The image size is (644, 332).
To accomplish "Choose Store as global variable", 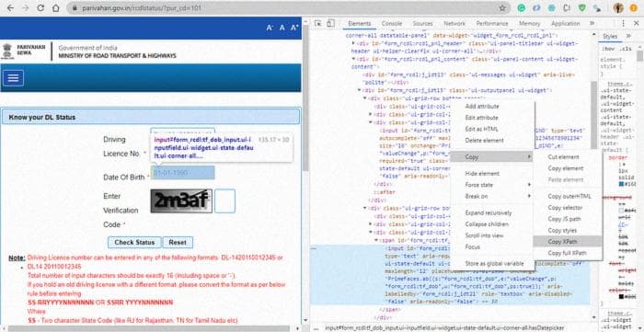I will pos(492,263).
